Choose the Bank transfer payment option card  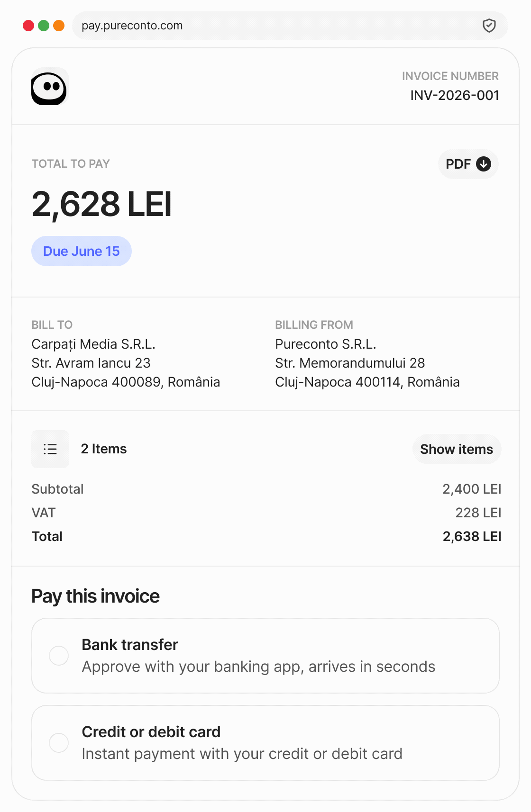pos(265,656)
